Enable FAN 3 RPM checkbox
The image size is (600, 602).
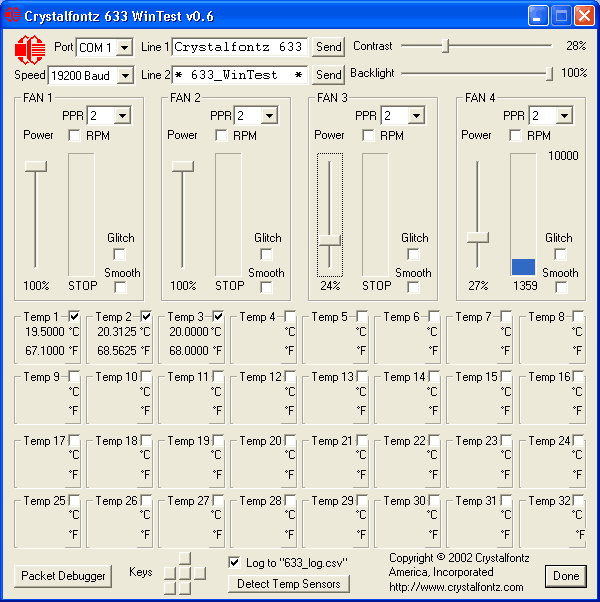click(x=368, y=136)
